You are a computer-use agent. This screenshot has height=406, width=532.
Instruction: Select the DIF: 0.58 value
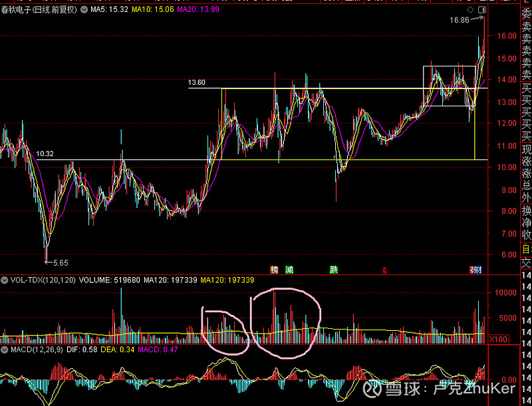tap(82, 350)
